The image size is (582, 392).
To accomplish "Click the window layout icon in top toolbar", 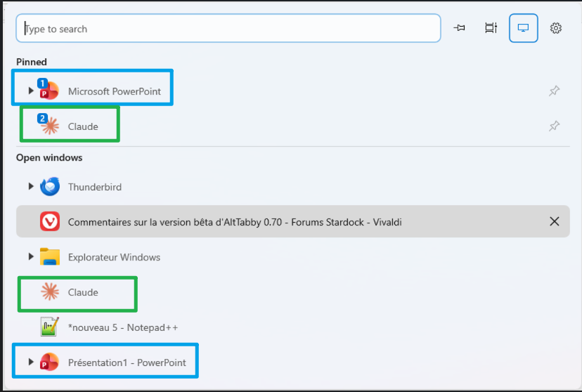I will [x=491, y=28].
